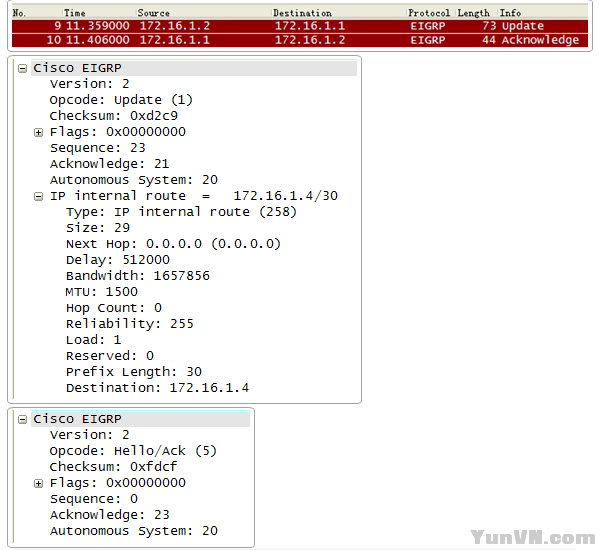This screenshot has height=550, width=599.
Task: Sort by Length column header
Action: [473, 13]
